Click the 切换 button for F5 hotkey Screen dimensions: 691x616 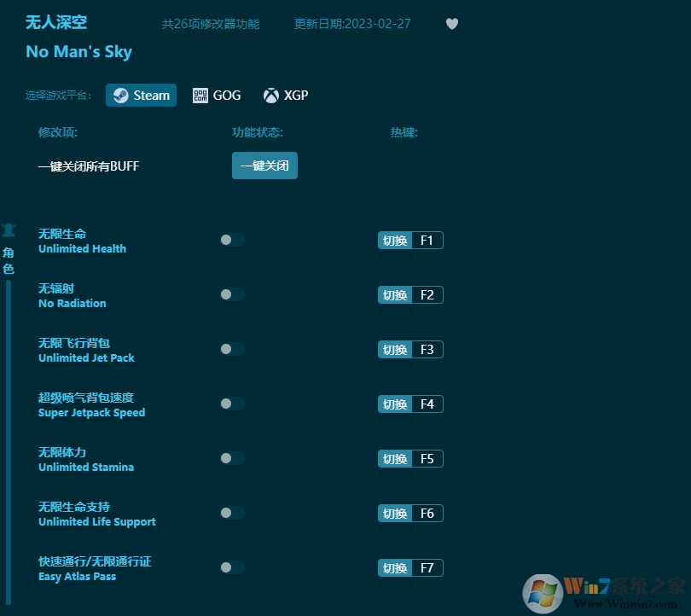click(x=395, y=459)
